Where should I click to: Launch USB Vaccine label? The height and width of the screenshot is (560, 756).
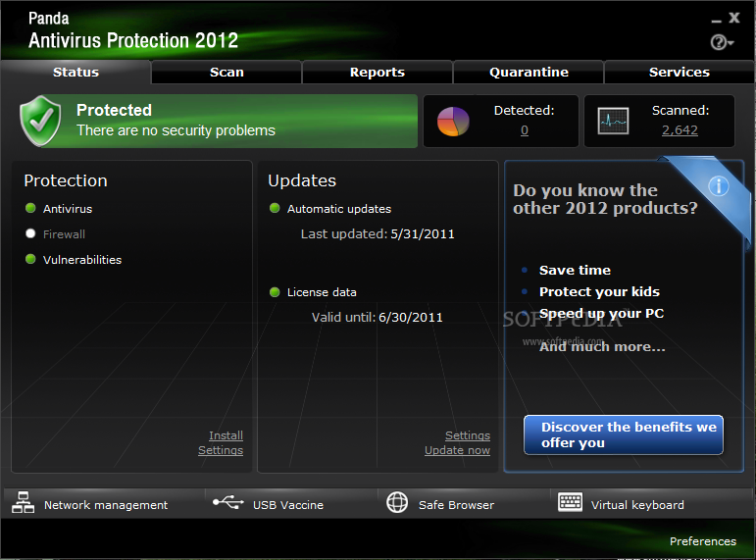pyautogui.click(x=288, y=505)
